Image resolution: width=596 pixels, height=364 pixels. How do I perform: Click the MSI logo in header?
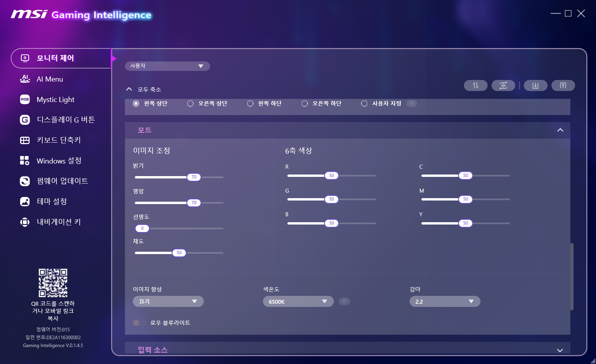[29, 15]
